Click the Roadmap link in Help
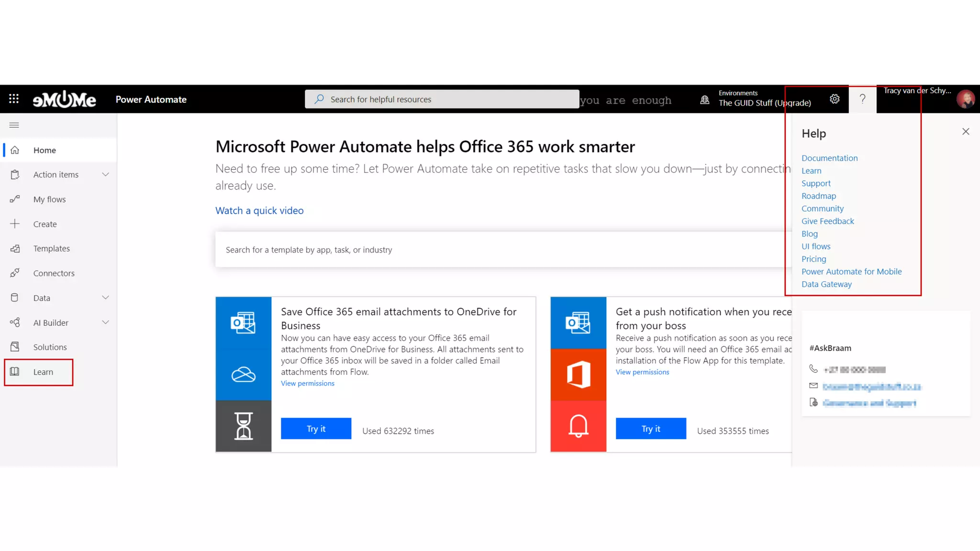 819,196
